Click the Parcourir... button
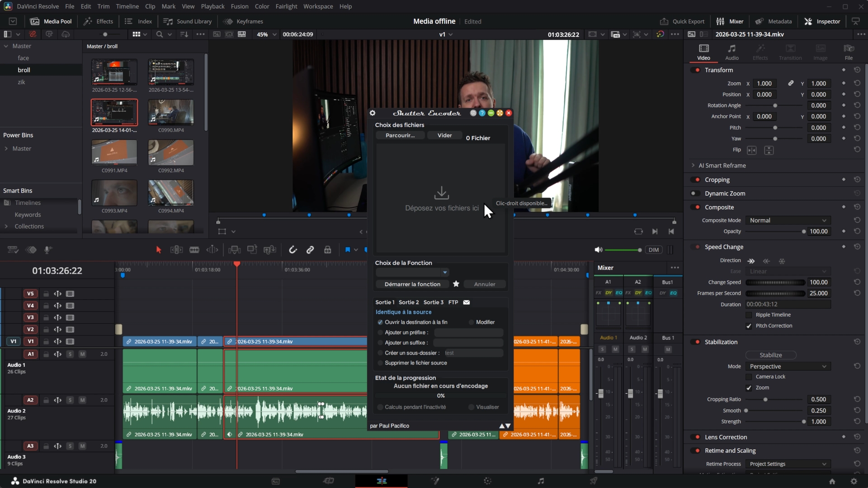This screenshot has height=488, width=868. [400, 136]
